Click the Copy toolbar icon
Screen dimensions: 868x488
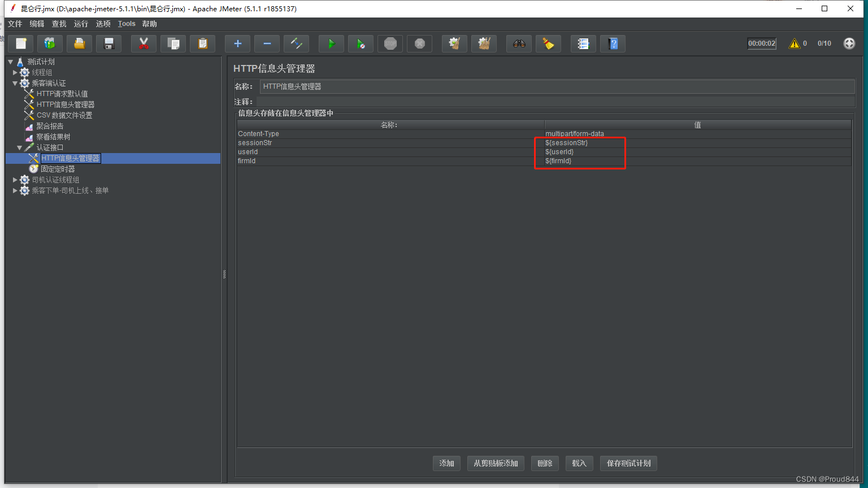[173, 43]
